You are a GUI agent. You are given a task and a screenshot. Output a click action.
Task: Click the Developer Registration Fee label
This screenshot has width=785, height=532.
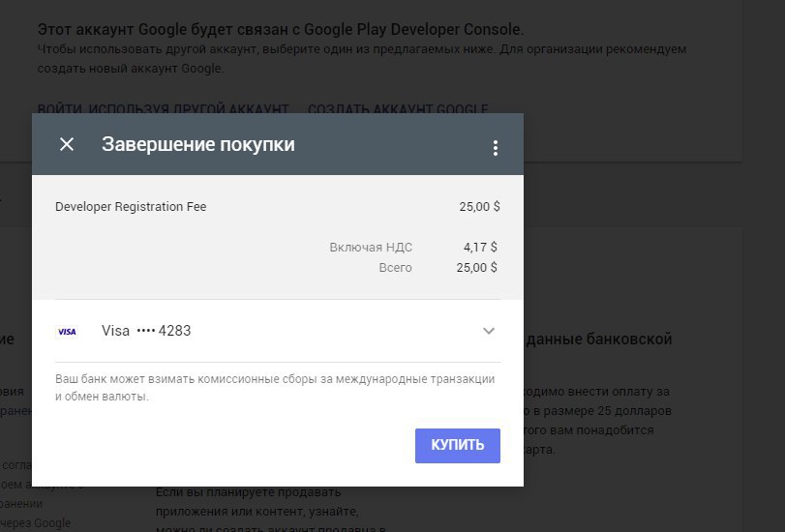[131, 207]
